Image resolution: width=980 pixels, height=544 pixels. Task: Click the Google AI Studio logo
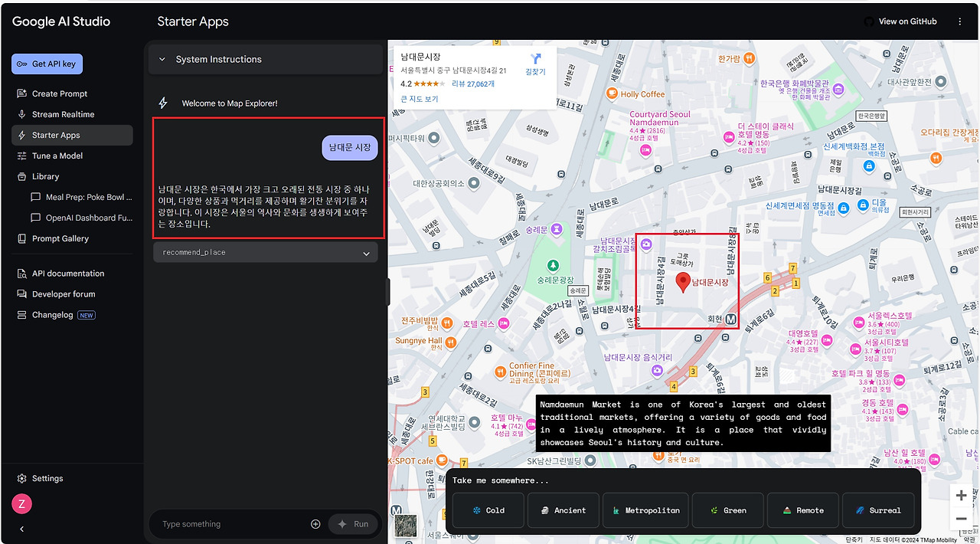[61, 21]
